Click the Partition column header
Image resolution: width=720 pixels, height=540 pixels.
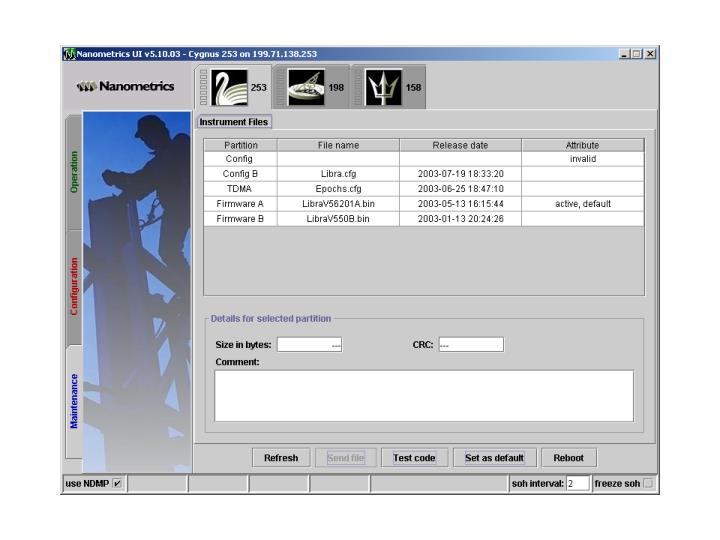[241, 145]
